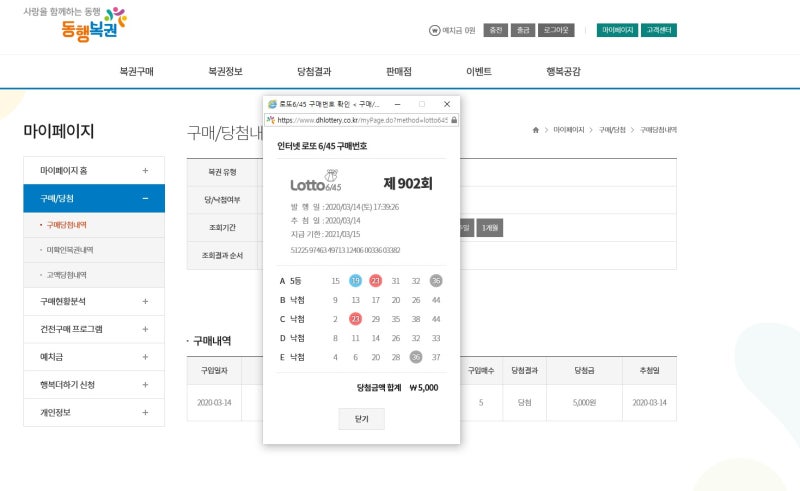Image resolution: width=800 pixels, height=491 pixels.
Task: Expand 구매현황분석 menu
Action: click(145, 302)
